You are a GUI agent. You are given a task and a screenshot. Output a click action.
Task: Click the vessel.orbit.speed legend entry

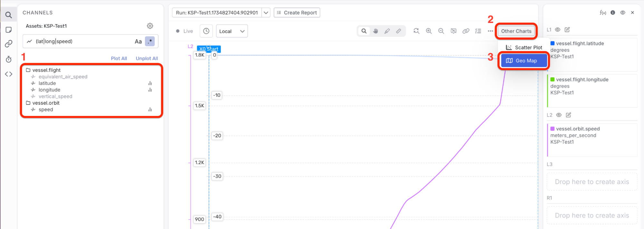coord(592,140)
